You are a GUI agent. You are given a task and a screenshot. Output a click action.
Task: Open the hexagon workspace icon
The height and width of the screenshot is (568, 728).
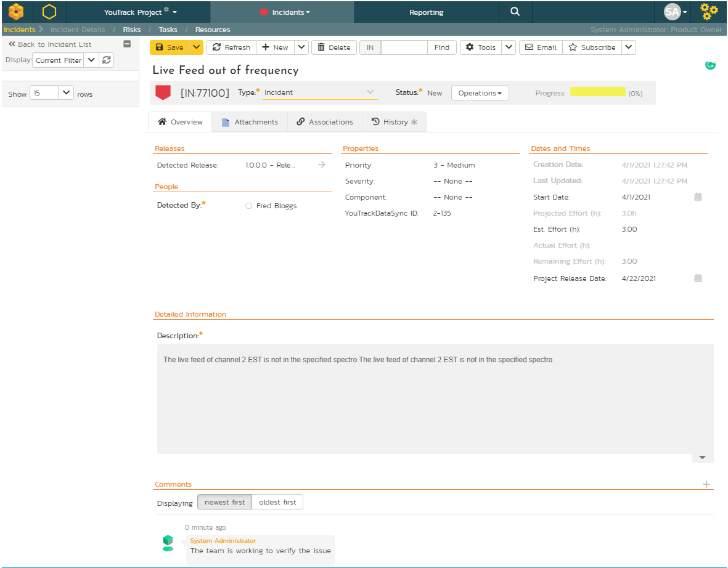(49, 12)
